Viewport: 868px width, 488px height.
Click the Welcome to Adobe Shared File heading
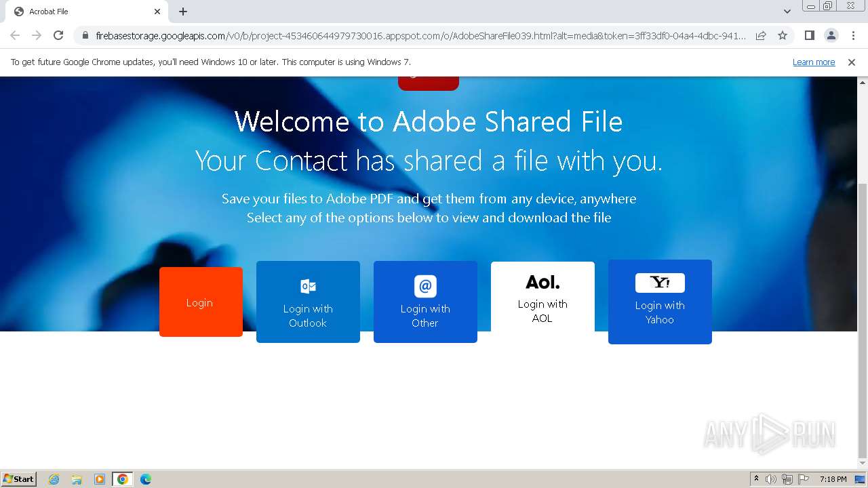[x=429, y=122]
